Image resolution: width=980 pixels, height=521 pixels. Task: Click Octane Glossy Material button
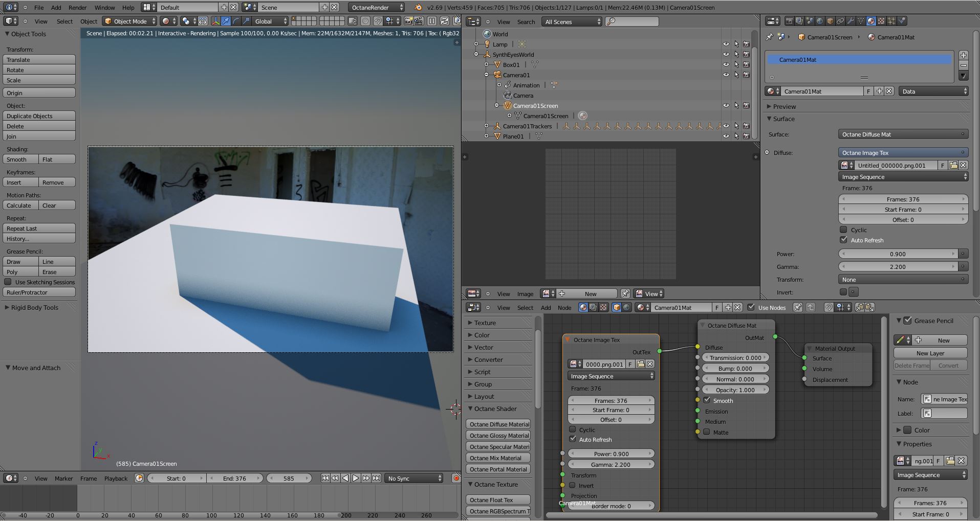tap(498, 435)
